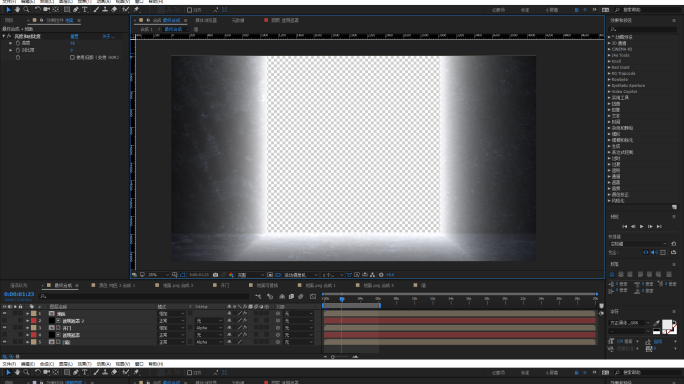Select the Eraser tool
This screenshot has width=684, height=384.
[114, 9]
